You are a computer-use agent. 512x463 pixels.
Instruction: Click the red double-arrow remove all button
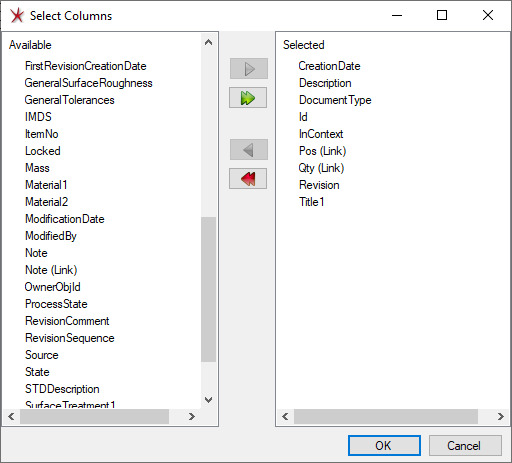click(x=248, y=179)
